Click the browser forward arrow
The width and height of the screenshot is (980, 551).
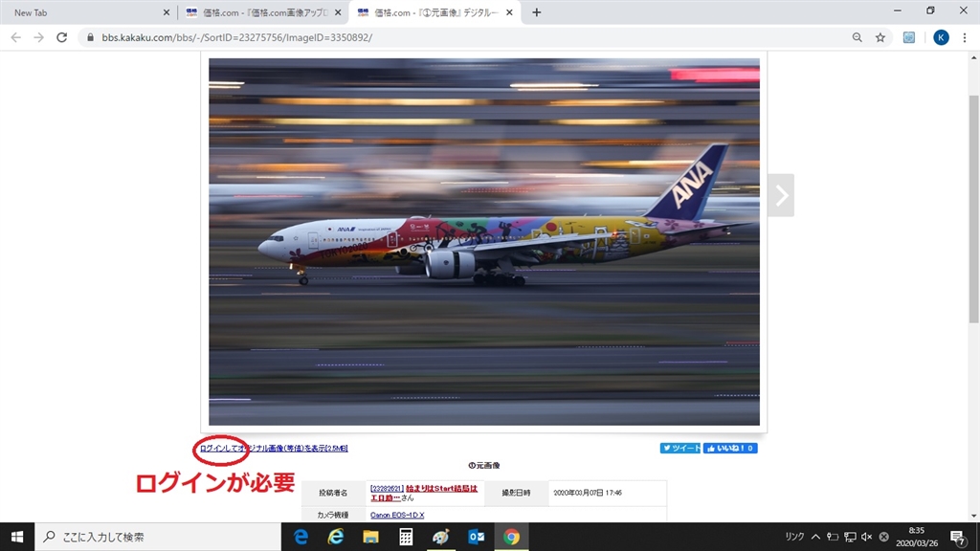tap(38, 37)
